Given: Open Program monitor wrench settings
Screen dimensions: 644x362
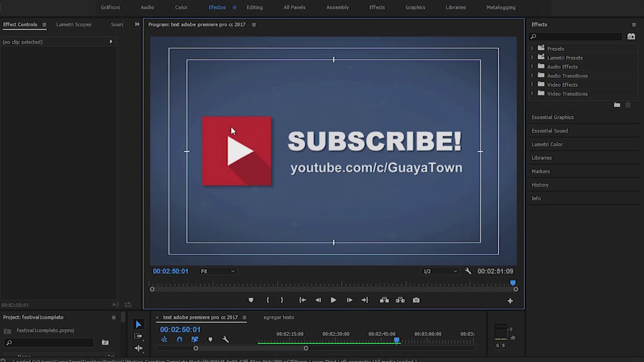Looking at the screenshot, I should click(468, 271).
